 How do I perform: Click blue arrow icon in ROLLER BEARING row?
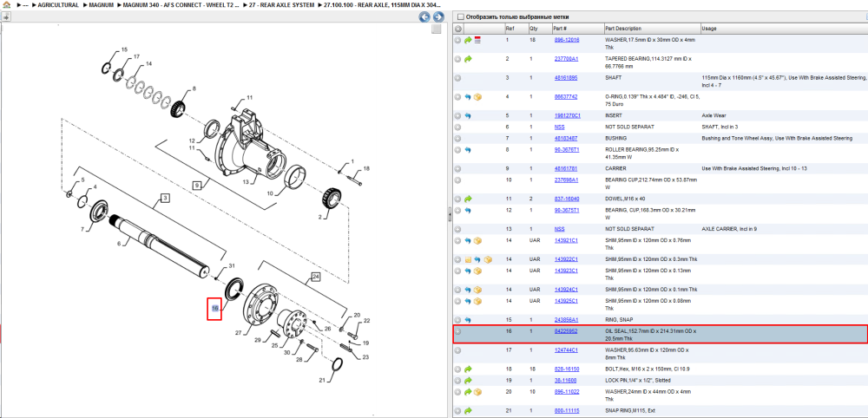click(x=468, y=149)
